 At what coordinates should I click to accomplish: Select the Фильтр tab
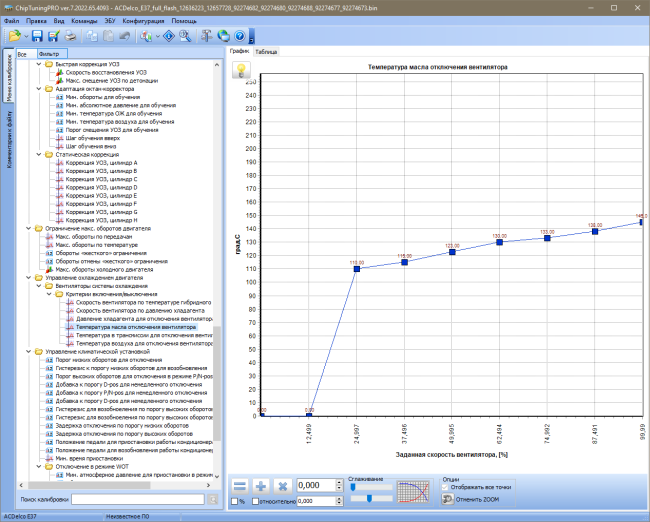[52, 54]
